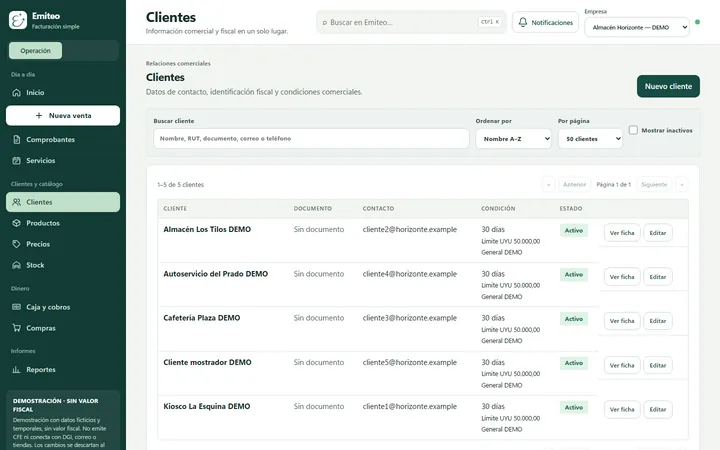The height and width of the screenshot is (450, 720).
Task: Click Ver ficha for Cafetería Plaza DEMO
Action: [622, 321]
